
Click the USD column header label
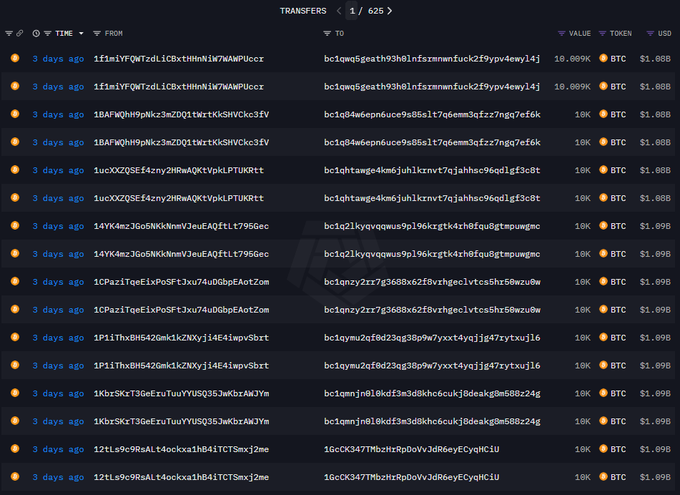pos(664,33)
